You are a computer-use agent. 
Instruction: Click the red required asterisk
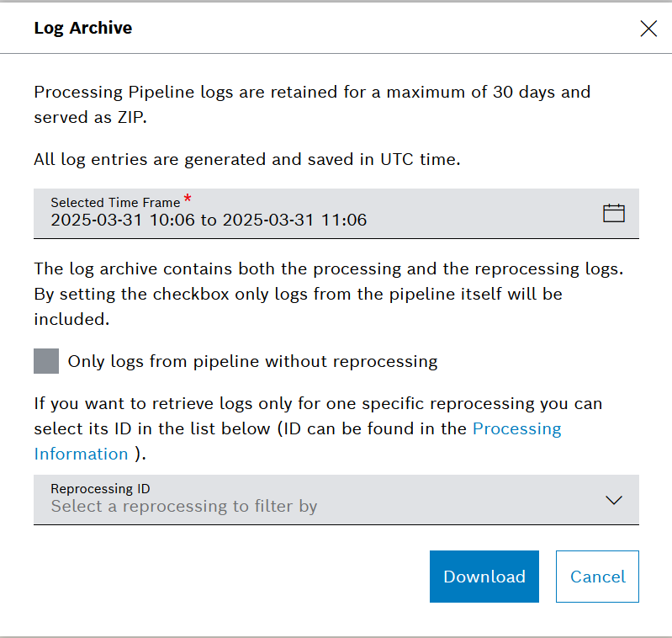[x=187, y=199]
